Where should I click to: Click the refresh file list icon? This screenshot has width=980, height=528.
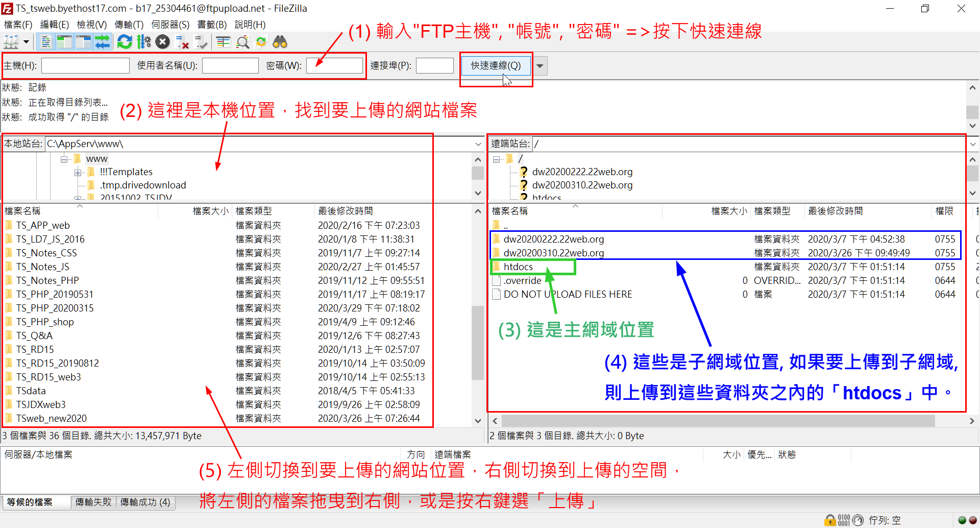pos(124,42)
